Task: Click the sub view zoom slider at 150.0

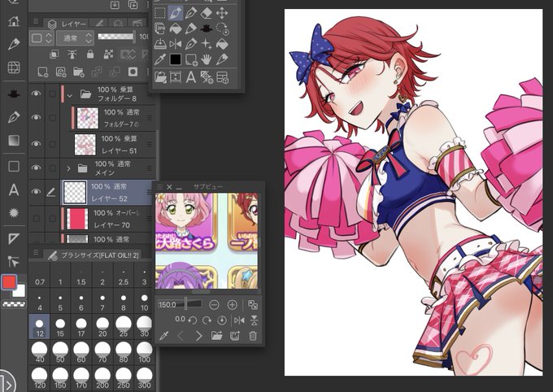Action: tap(180, 304)
